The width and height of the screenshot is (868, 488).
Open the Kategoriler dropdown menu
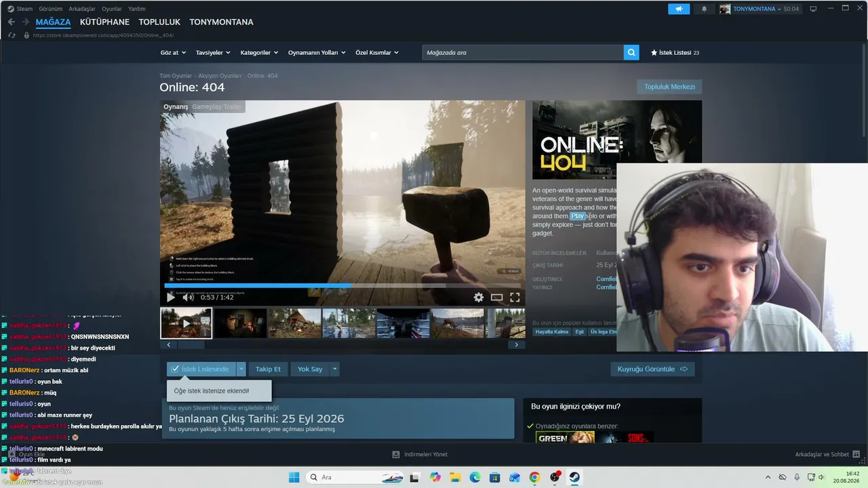click(259, 52)
